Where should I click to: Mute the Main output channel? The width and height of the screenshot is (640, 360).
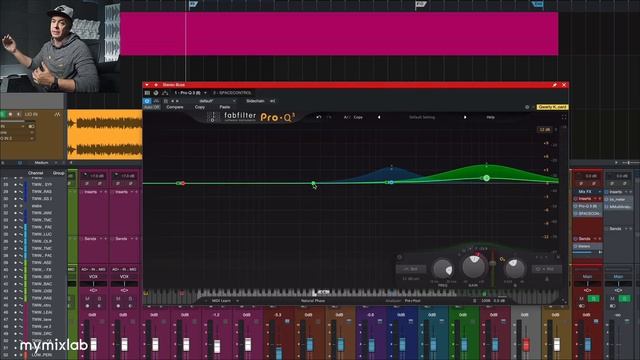[612, 299]
